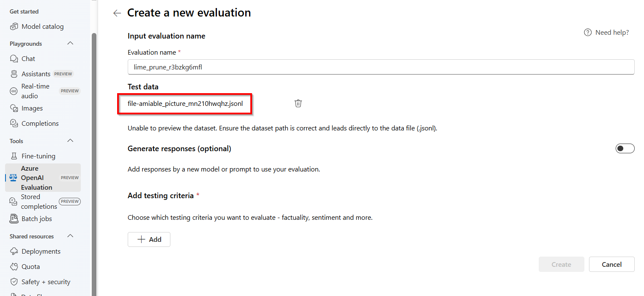
Task: Click the Real-time audio waveform icon
Action: click(14, 91)
